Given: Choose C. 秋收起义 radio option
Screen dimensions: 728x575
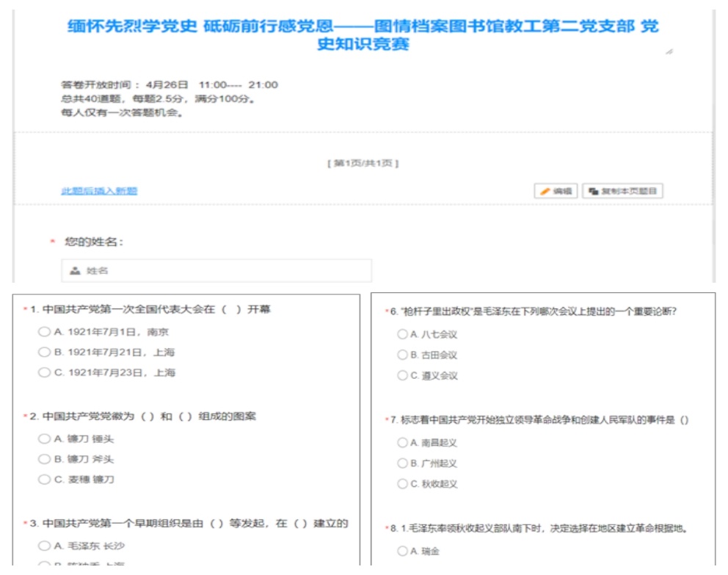Looking at the screenshot, I should pyautogui.click(x=402, y=484).
